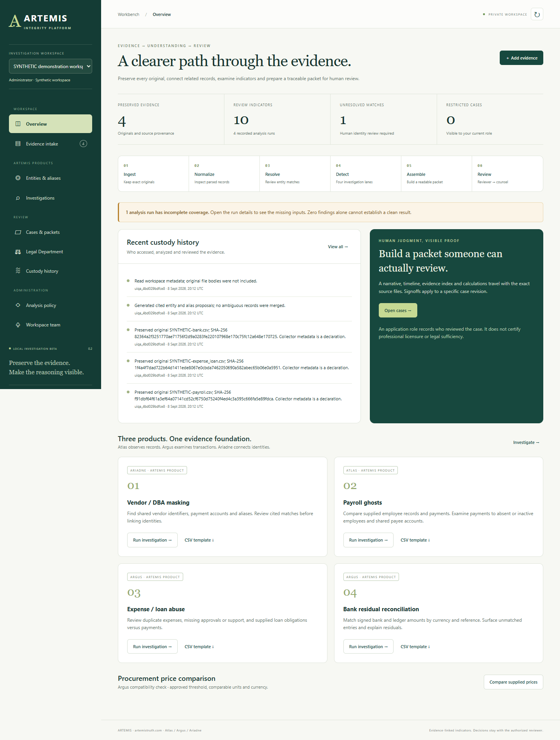560x740 pixels.
Task: Open Legal Department section
Action: [51, 252]
